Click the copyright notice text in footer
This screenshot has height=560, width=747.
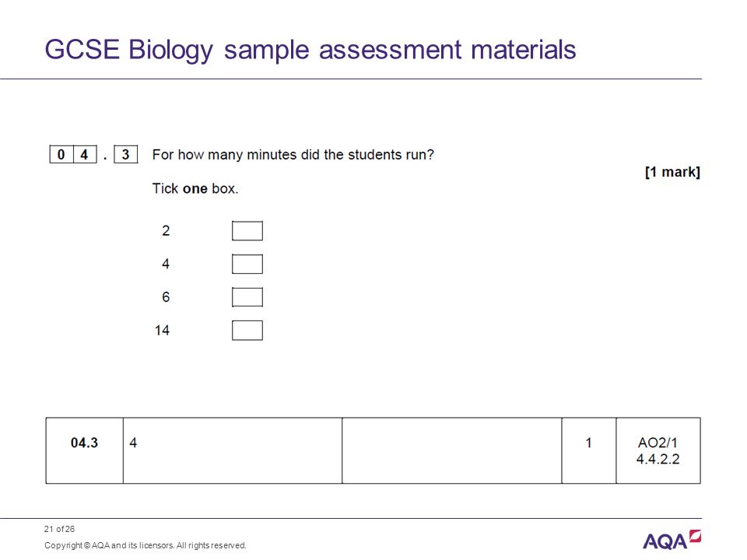pos(146,546)
